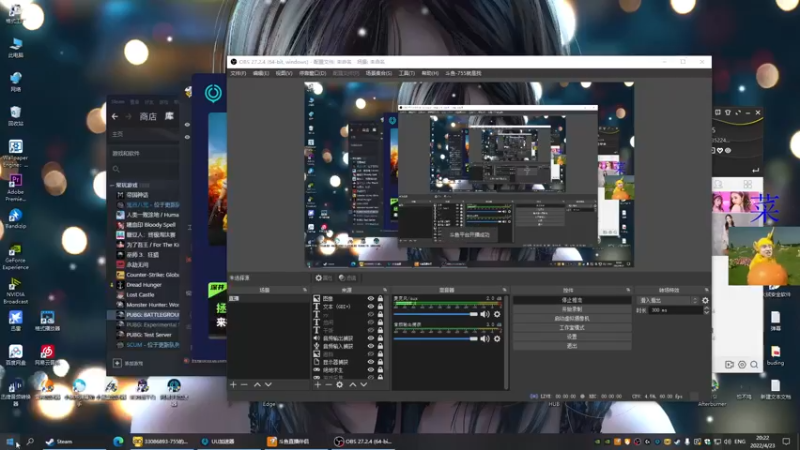Open Adobe Premiere desktop icon
This screenshot has height=450, width=800.
point(15,187)
